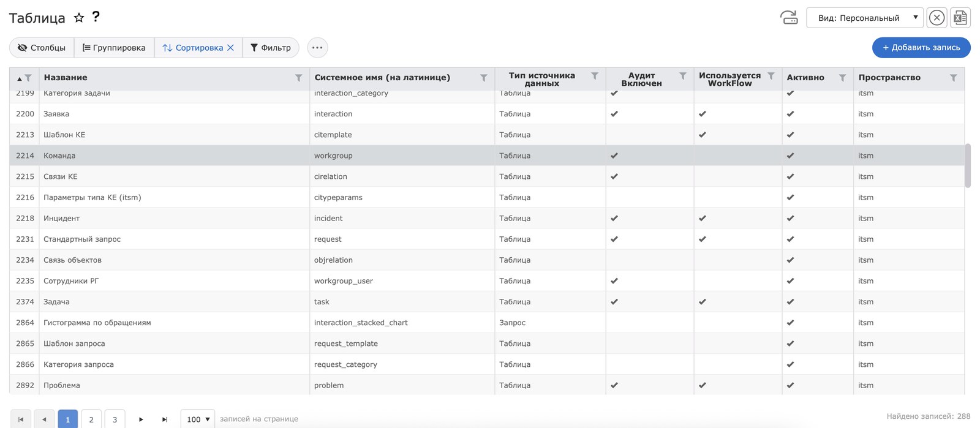Toggle Используется WorkFlow check for Задача row
This screenshot has height=428, width=980.
click(703, 302)
